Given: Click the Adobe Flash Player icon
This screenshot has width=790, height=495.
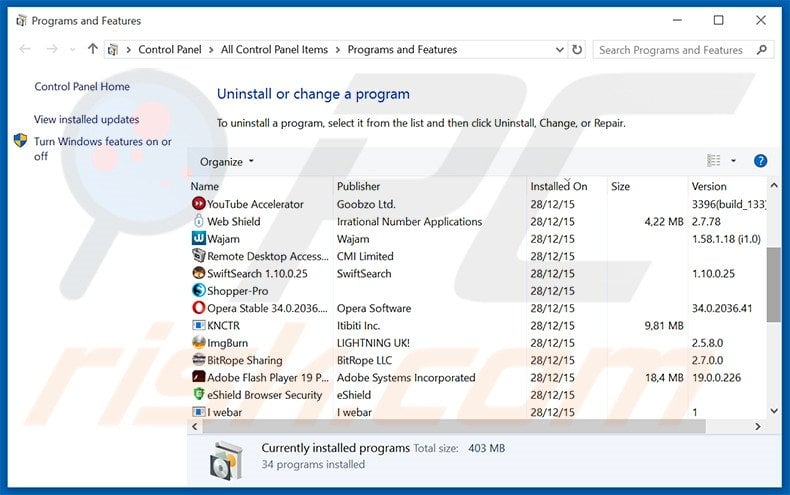Looking at the screenshot, I should click(199, 377).
